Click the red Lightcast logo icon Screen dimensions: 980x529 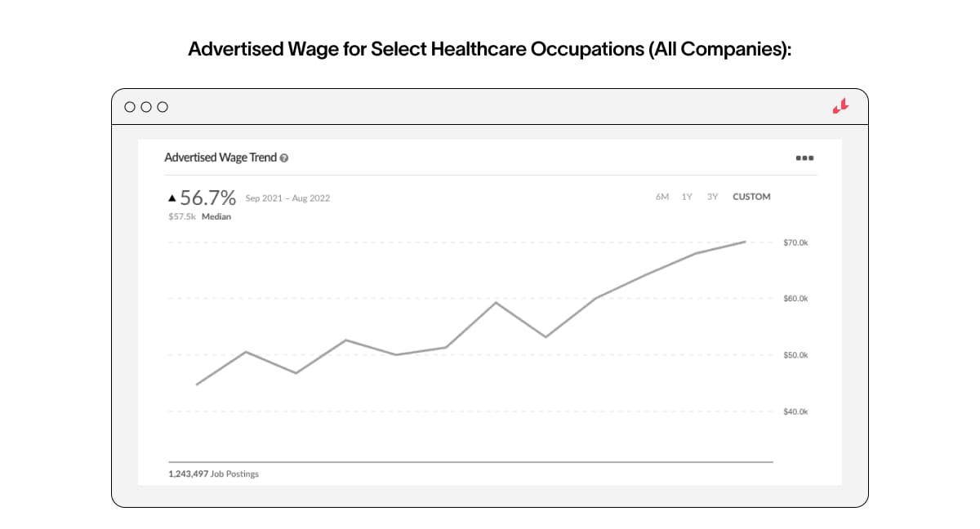[840, 106]
